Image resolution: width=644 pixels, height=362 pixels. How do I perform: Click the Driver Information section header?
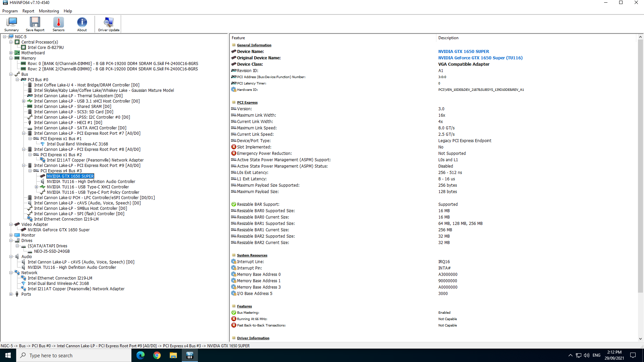(x=253, y=338)
